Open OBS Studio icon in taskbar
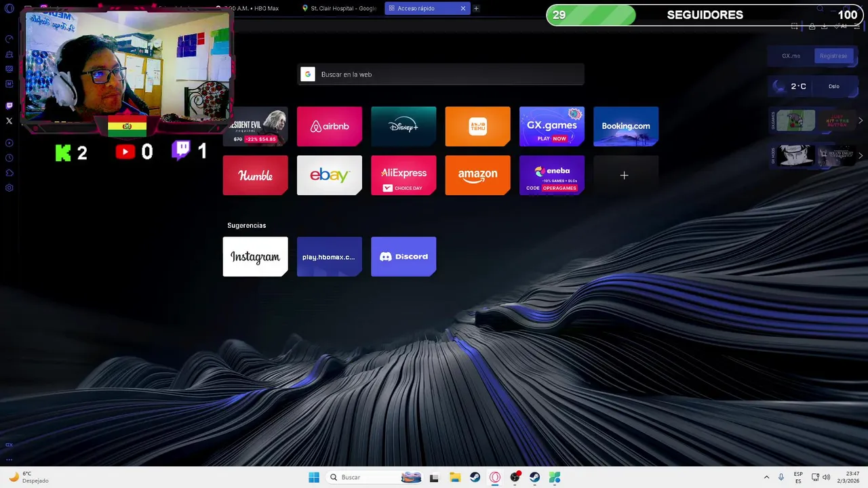This screenshot has height=488, width=868. pos(515,477)
